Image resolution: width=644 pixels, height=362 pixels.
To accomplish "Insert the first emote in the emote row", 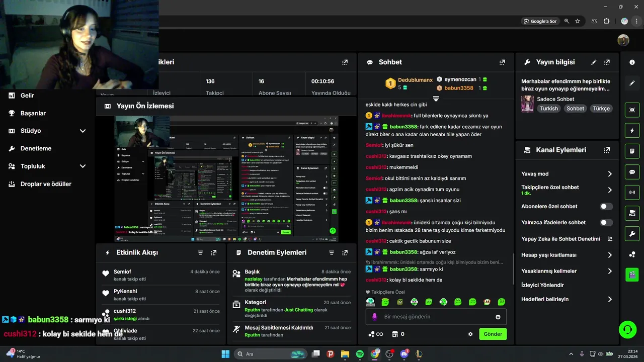I will [370, 302].
